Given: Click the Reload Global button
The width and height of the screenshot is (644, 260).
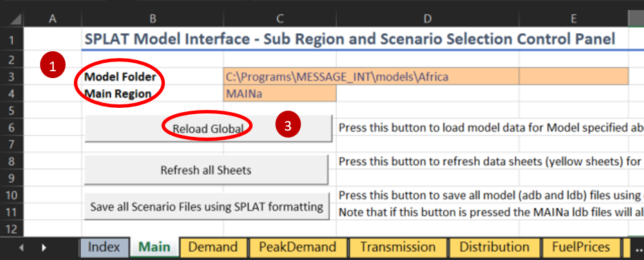Looking at the screenshot, I should (x=208, y=129).
